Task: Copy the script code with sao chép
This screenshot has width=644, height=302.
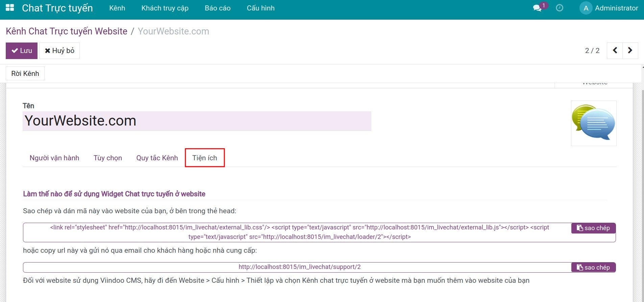Action: [593, 228]
